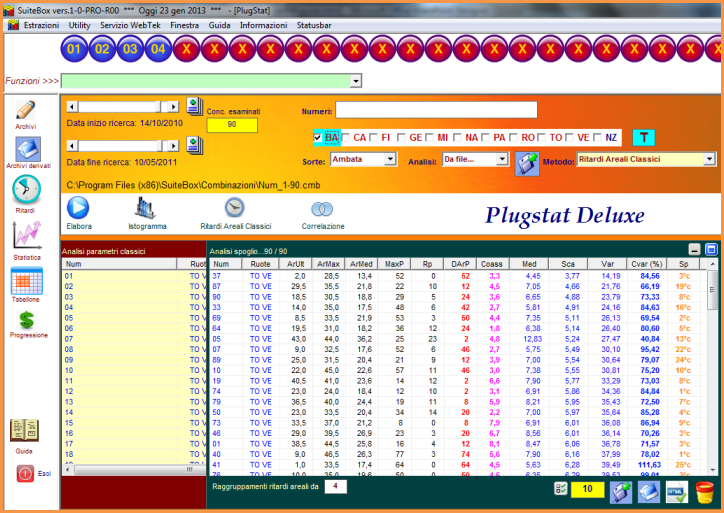The height and width of the screenshot is (513, 724).
Task: Check the VE wheel checkbox
Action: pos(569,138)
